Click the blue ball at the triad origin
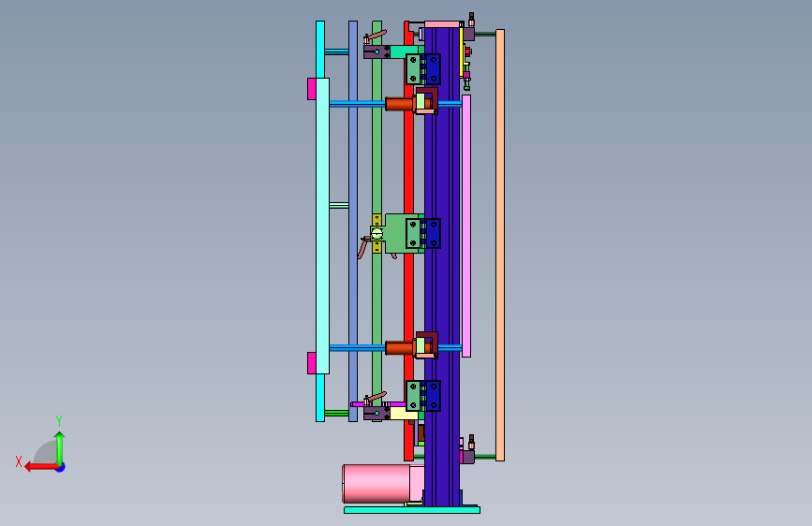 point(61,467)
